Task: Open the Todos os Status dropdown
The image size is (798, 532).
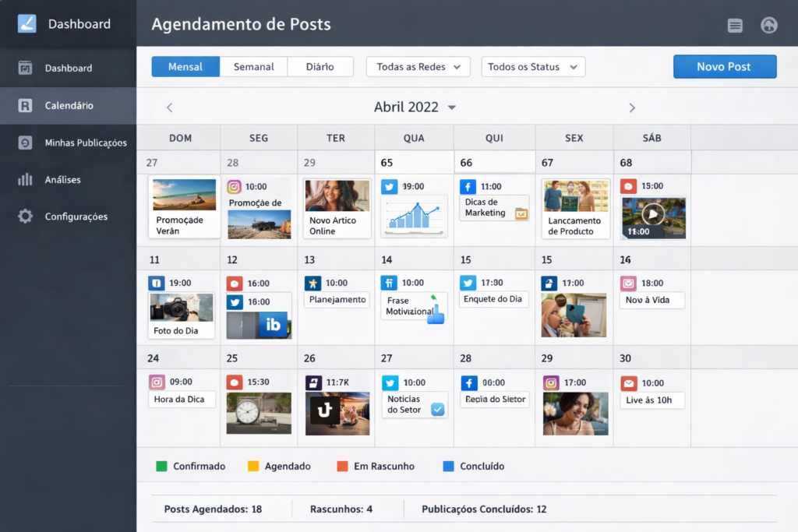Action: point(533,66)
